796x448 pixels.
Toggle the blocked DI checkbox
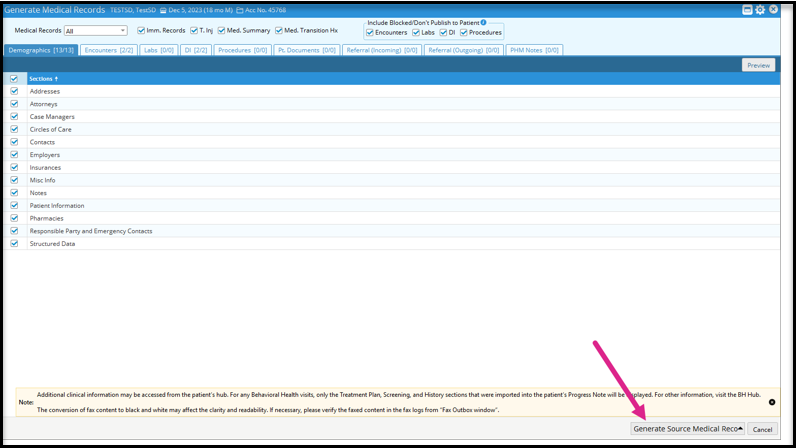(443, 33)
